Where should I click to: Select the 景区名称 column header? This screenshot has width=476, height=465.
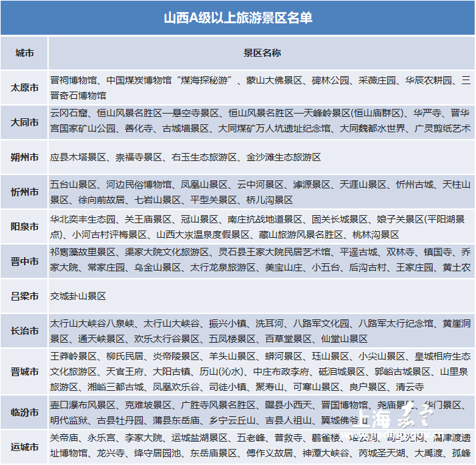coord(262,53)
